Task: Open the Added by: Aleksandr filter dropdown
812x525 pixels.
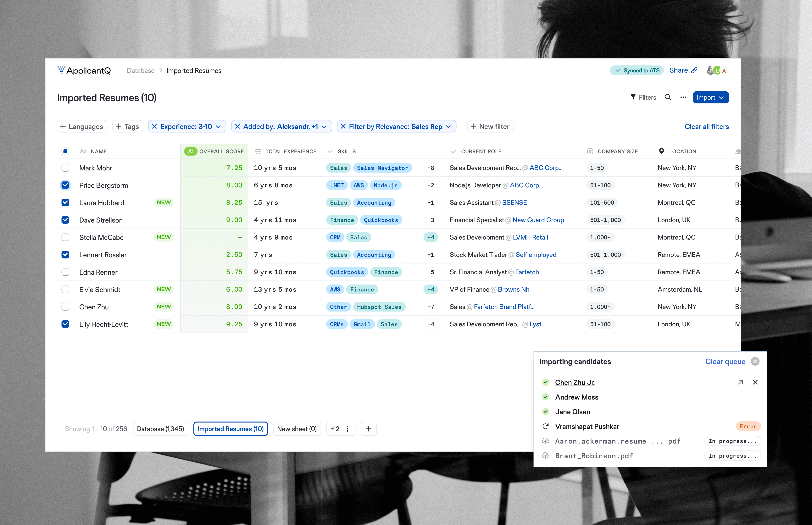Action: 324,126
